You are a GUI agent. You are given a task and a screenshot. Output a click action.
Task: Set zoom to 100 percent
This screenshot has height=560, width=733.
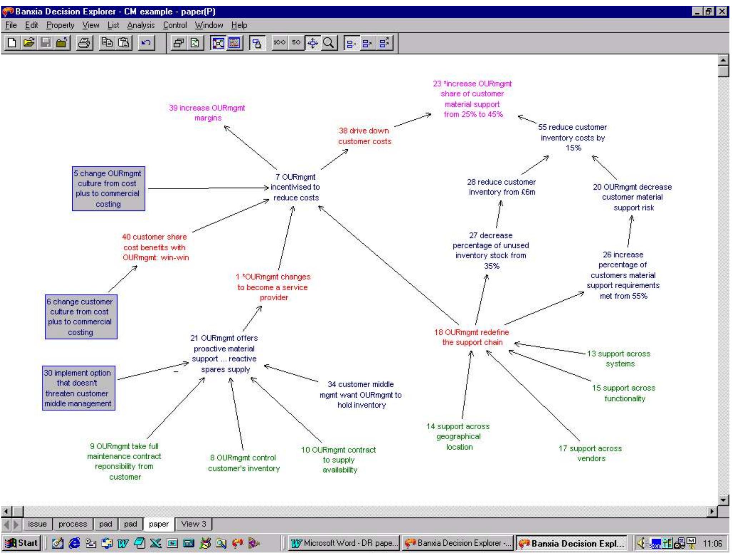279,43
